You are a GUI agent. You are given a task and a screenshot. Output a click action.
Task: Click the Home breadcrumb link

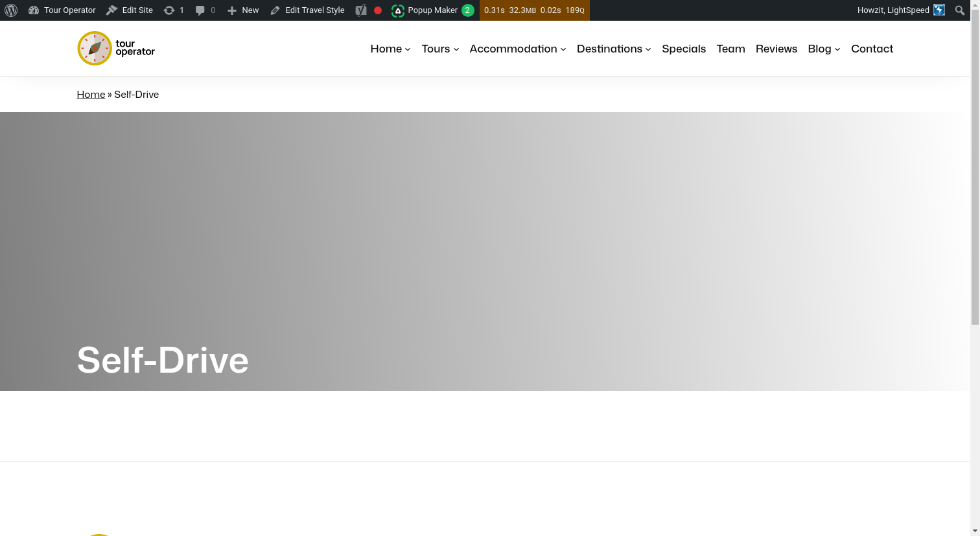(x=91, y=94)
